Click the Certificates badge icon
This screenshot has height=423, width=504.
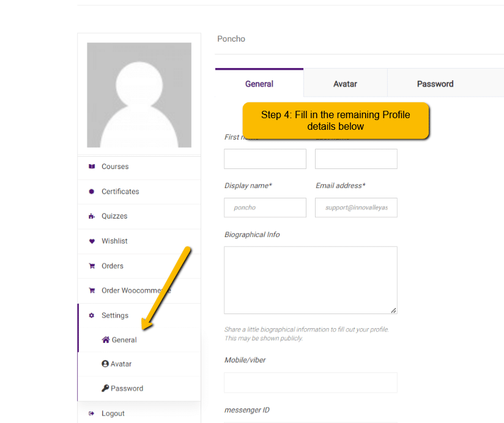pos(92,192)
